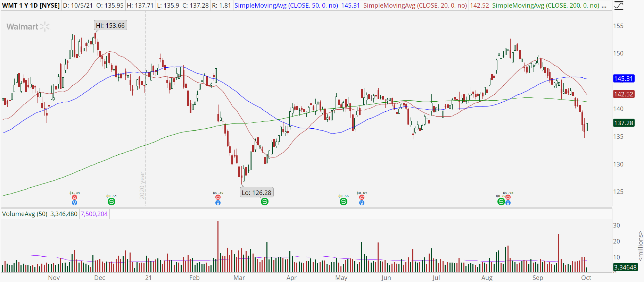The height and width of the screenshot is (282, 644).
Task: Click the purple volume average value 7,500,204
Action: click(x=94, y=214)
